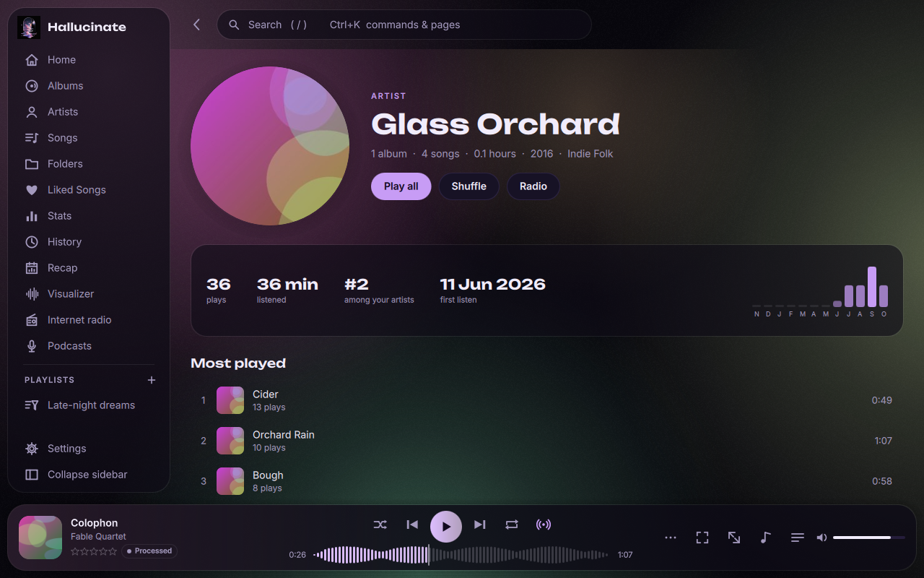Open the Songs library
924x578 pixels.
click(89, 138)
